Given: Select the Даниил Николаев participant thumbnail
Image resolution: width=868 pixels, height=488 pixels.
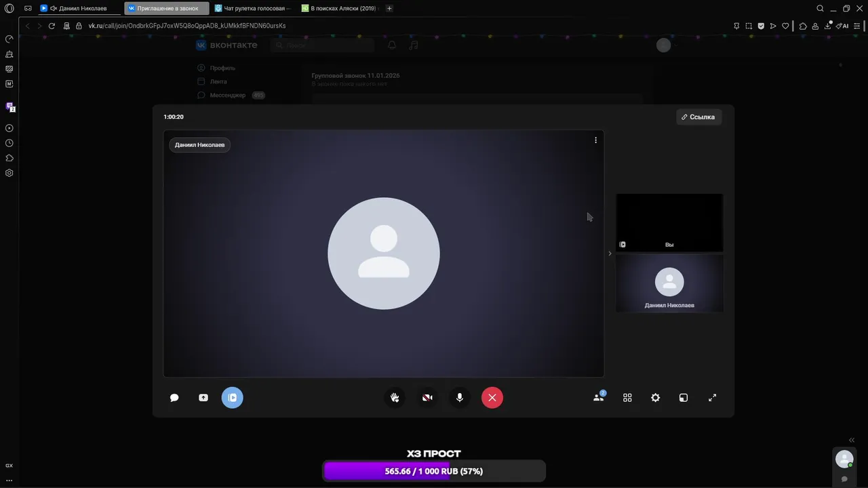Looking at the screenshot, I should pos(669,283).
